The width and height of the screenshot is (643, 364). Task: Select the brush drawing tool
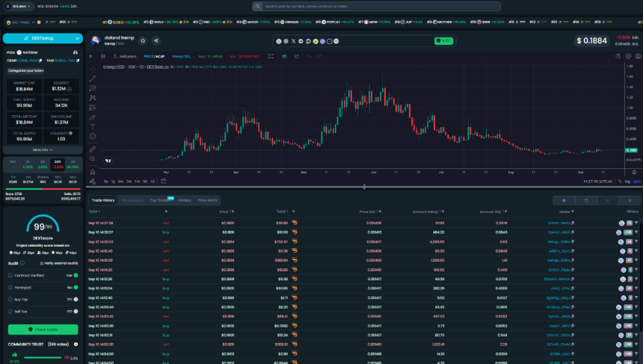(x=93, y=117)
